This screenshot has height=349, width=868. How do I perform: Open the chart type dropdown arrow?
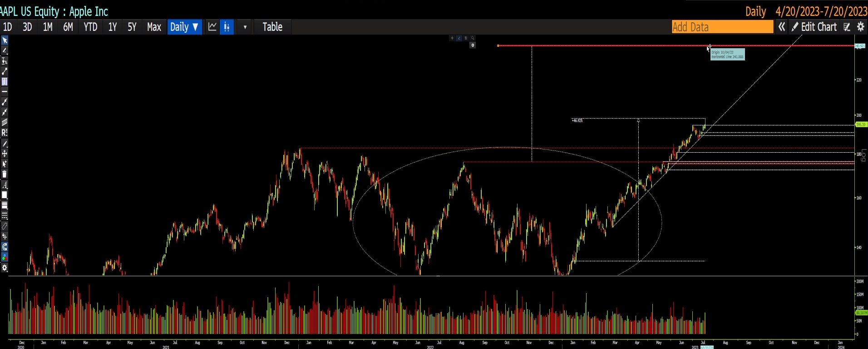point(245,27)
